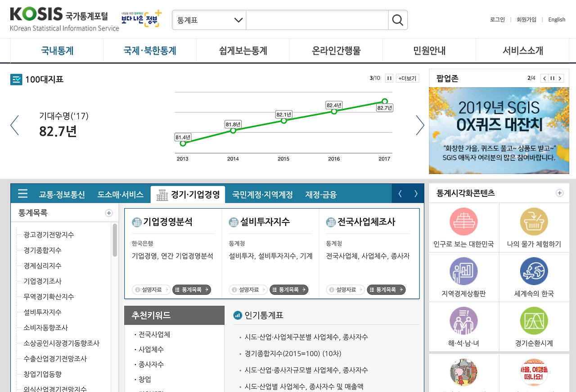
Task: Click the 로그인 link
Action: click(497, 20)
